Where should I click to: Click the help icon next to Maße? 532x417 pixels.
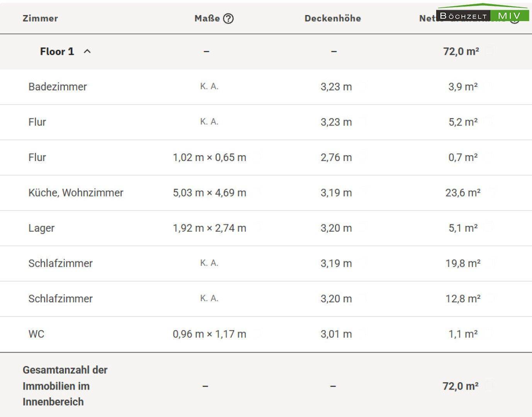click(228, 19)
